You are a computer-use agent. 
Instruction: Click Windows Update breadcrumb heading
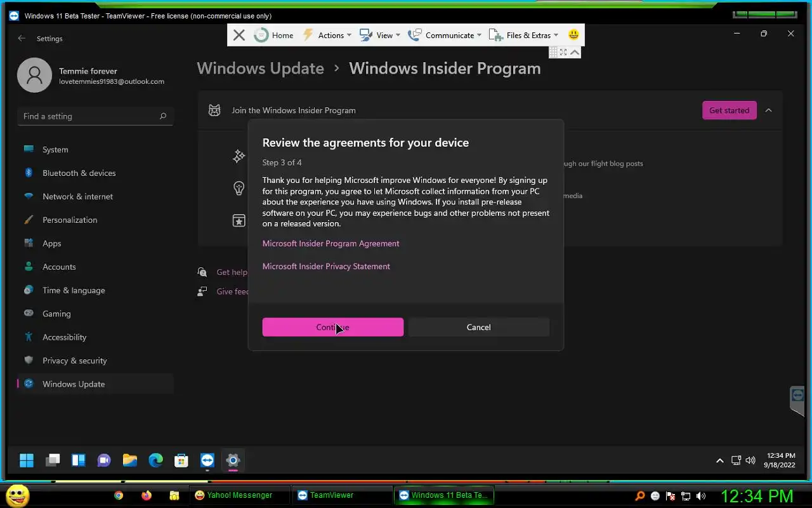[x=260, y=68]
